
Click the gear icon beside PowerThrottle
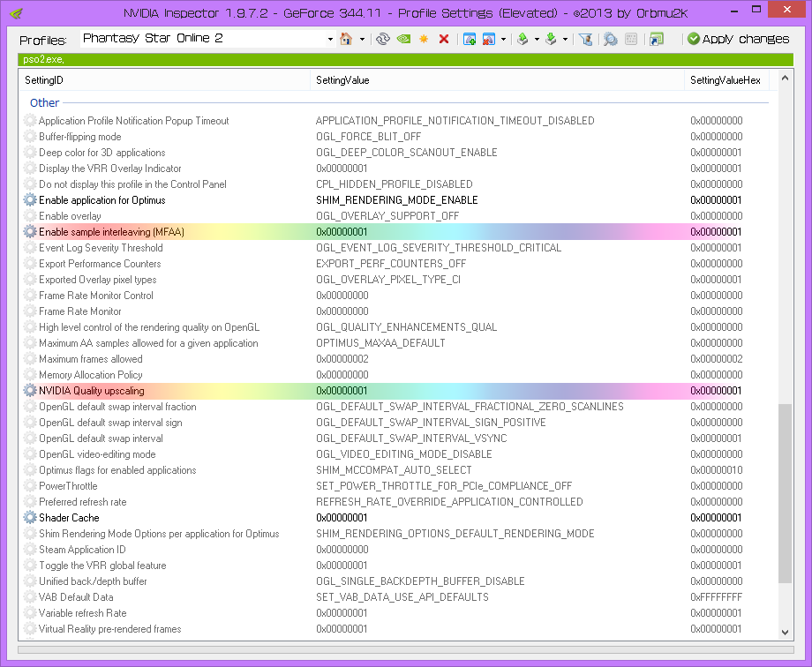[30, 486]
